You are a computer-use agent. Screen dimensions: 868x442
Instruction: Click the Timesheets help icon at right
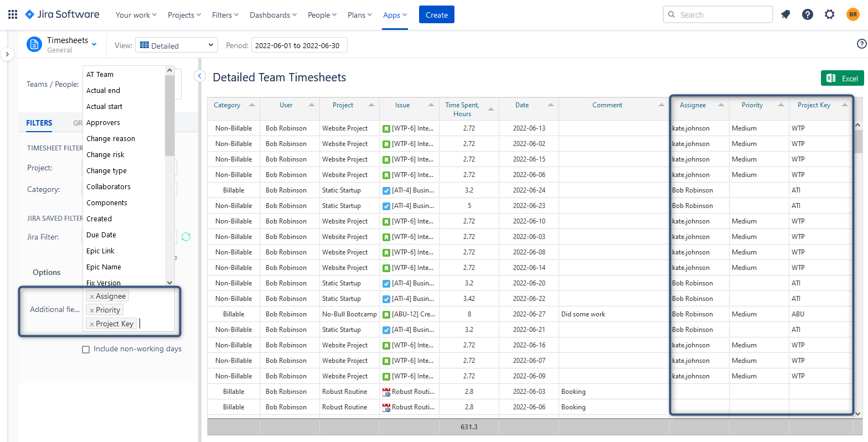pyautogui.click(x=861, y=44)
